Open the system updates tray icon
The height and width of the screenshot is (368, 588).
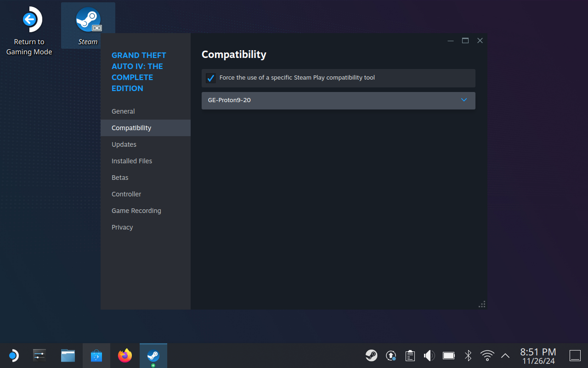(391, 356)
